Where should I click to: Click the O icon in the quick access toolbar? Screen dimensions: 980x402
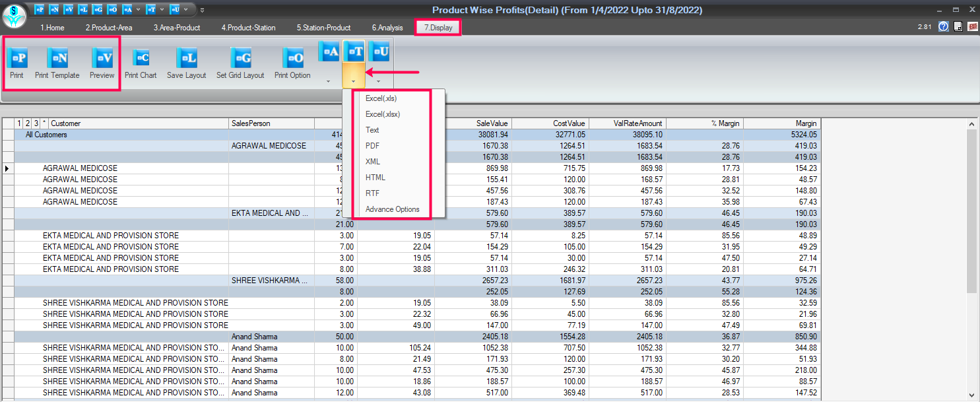(x=112, y=10)
